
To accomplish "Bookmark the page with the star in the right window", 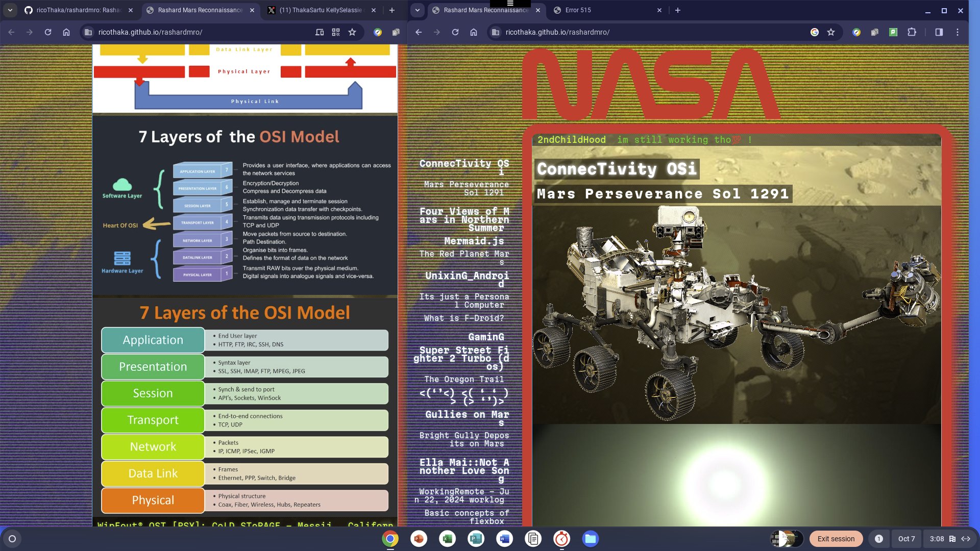I will pyautogui.click(x=831, y=32).
